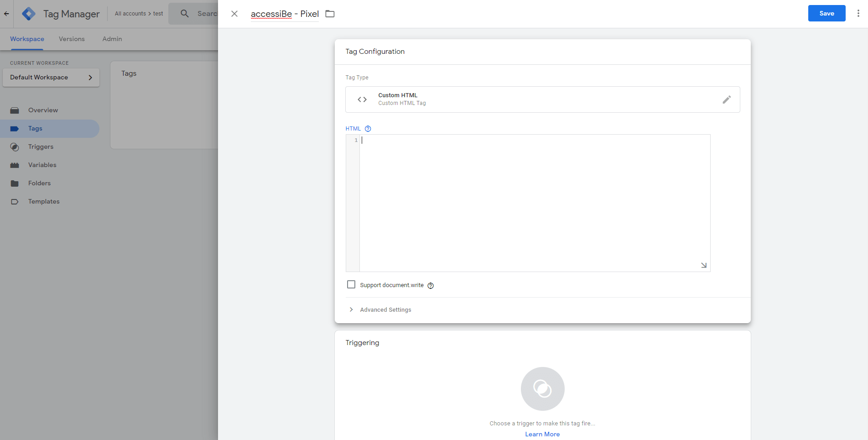Open the search icon in the top bar

coord(184,13)
